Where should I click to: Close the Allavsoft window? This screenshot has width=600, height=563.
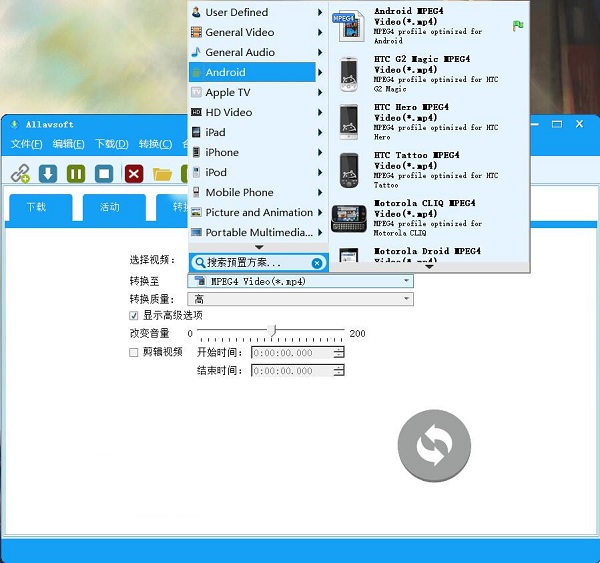[x=579, y=124]
